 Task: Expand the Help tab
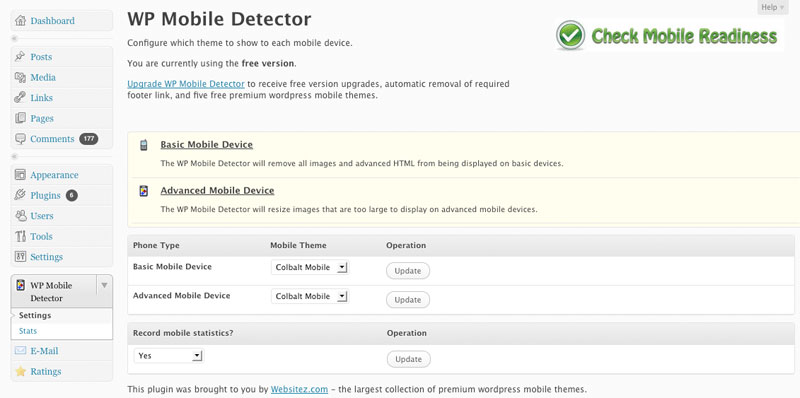pos(772,7)
